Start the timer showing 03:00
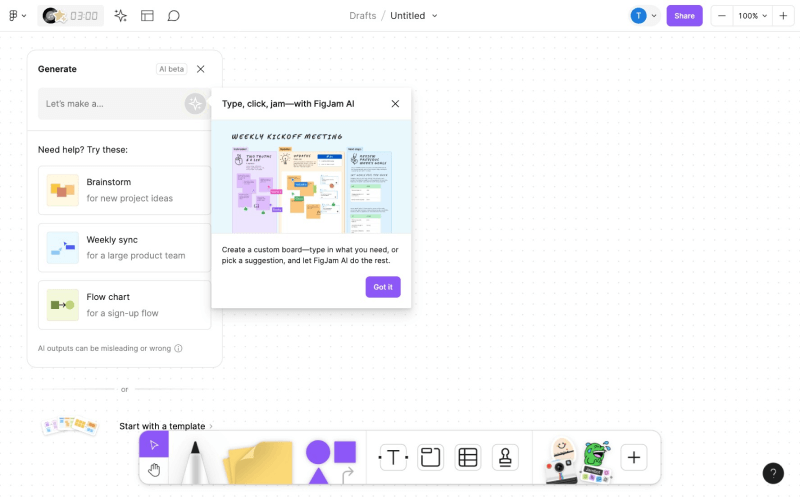The height and width of the screenshot is (500, 800). point(84,16)
